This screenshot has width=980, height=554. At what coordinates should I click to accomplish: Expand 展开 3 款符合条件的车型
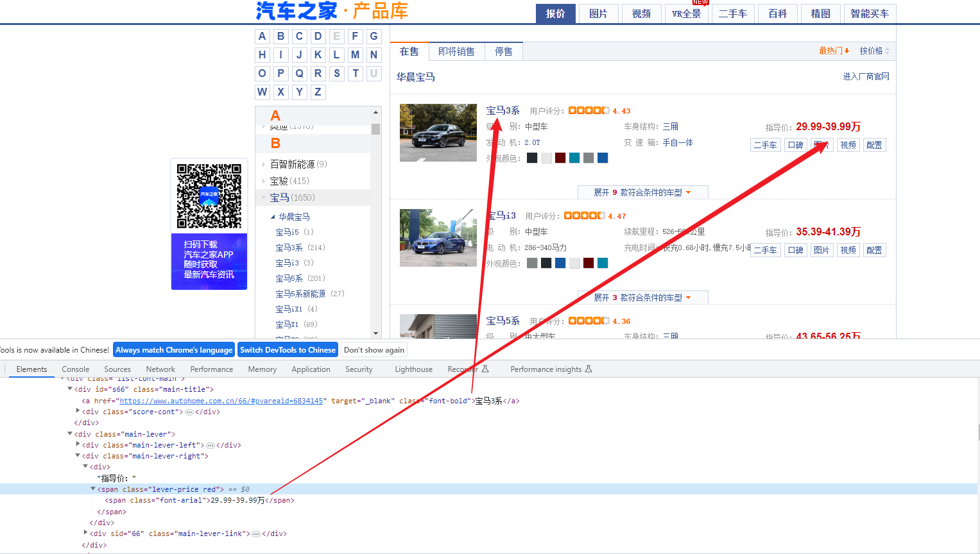tap(642, 298)
